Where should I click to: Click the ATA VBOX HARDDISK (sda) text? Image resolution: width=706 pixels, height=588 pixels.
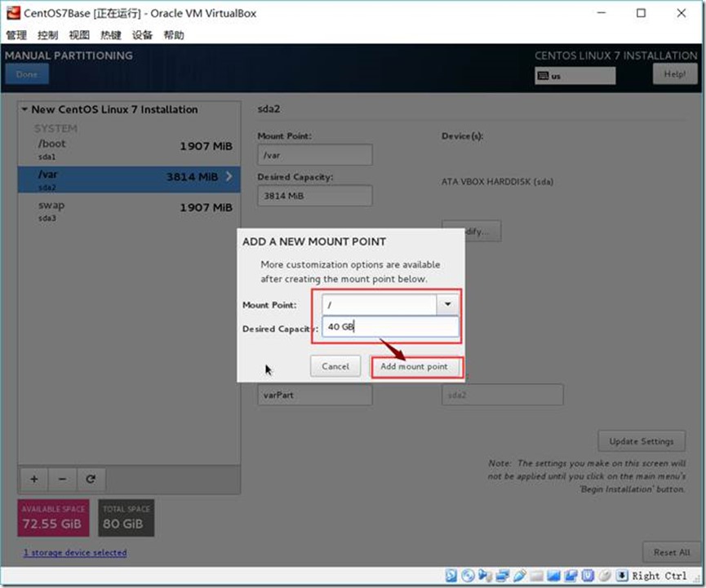pyautogui.click(x=497, y=182)
